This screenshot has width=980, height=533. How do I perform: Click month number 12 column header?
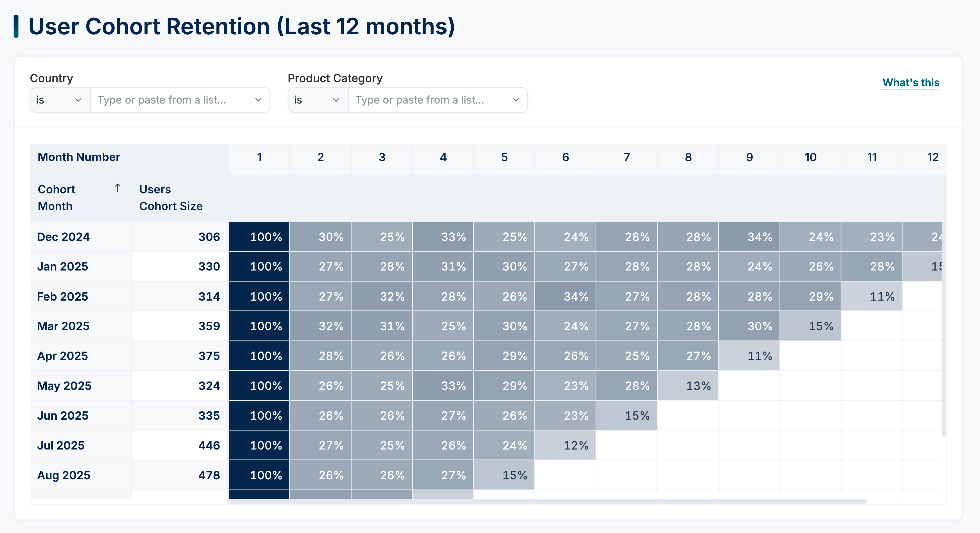[x=933, y=157]
